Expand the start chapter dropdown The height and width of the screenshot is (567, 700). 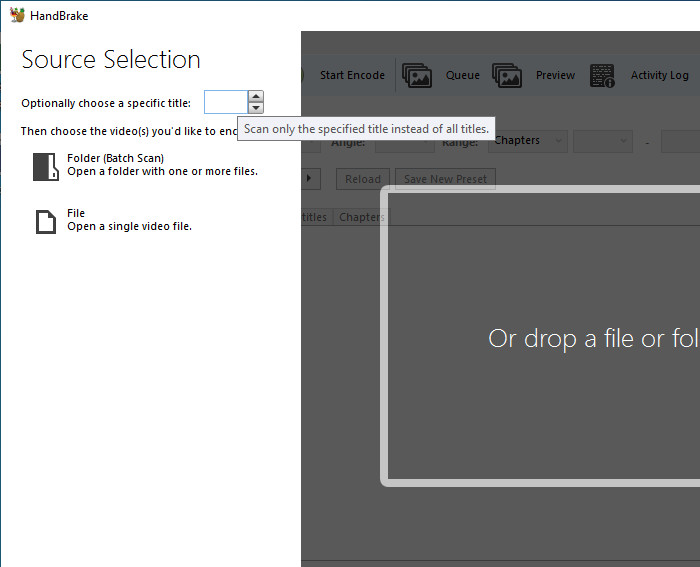(603, 141)
